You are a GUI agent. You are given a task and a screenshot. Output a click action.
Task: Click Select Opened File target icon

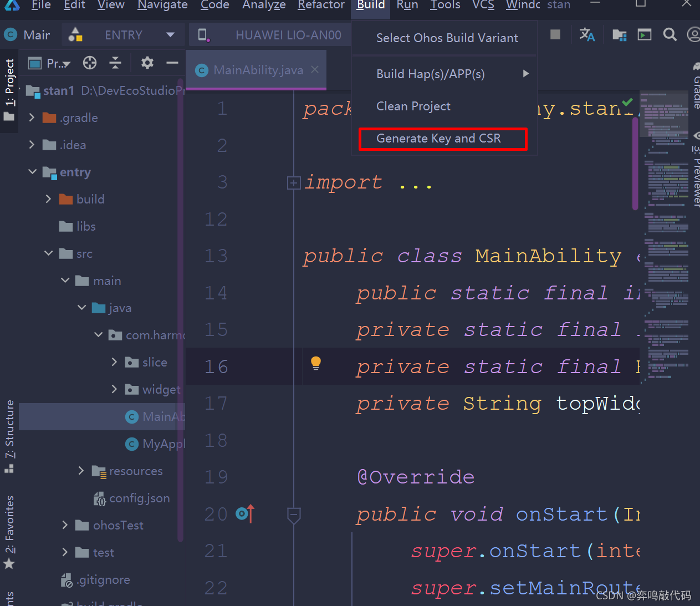[x=90, y=63]
